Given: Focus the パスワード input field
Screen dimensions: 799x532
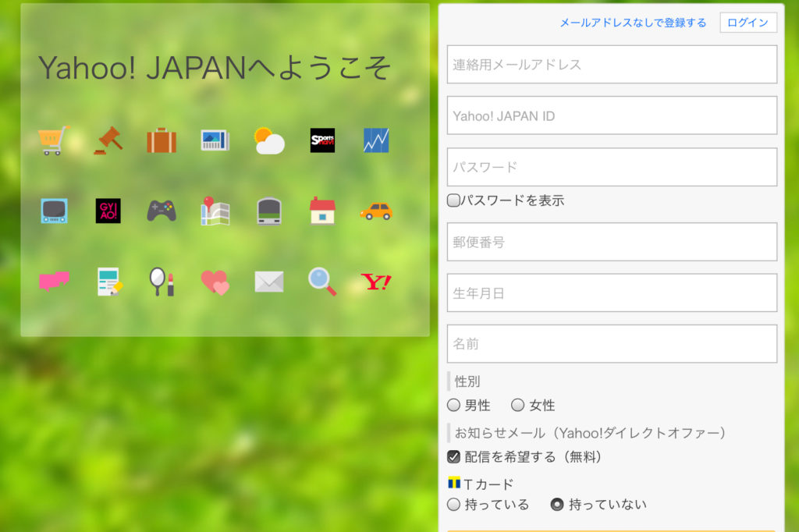Looking at the screenshot, I should point(612,167).
